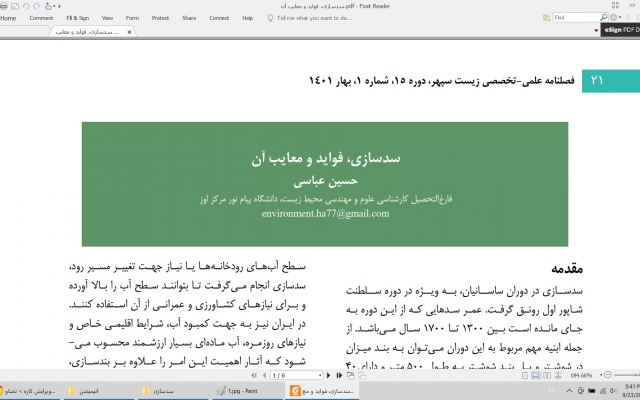Click the Print icon in quick access toolbar
Image resolution: width=640 pixels, height=400 pixels.
click(4, 6)
